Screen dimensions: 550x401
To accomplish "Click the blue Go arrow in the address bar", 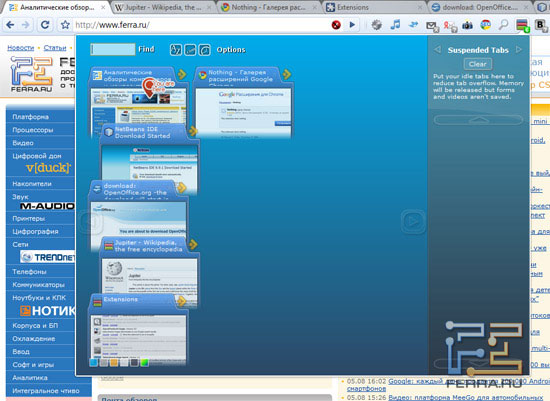I will [352, 25].
